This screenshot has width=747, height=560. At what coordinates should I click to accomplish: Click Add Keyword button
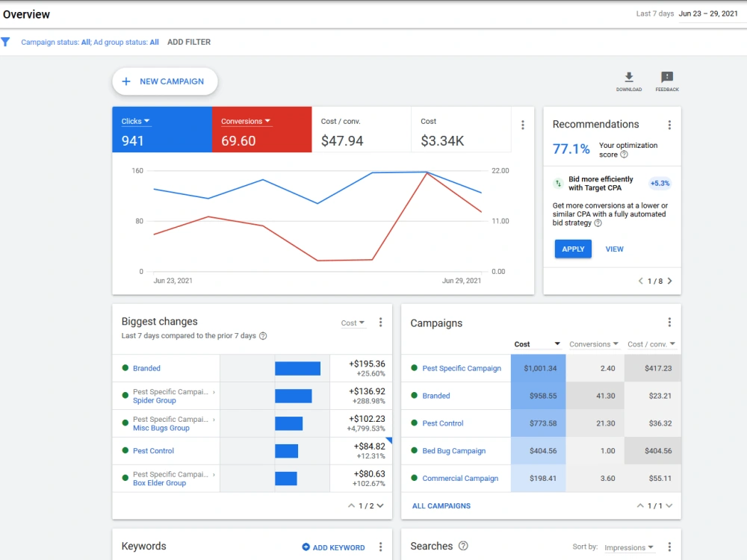(333, 547)
